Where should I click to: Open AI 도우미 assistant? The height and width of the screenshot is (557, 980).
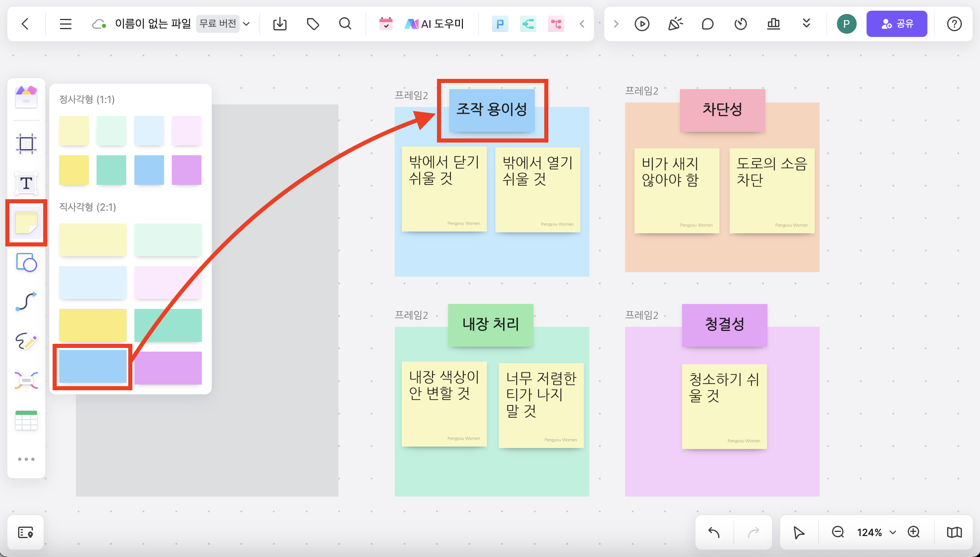(x=434, y=24)
